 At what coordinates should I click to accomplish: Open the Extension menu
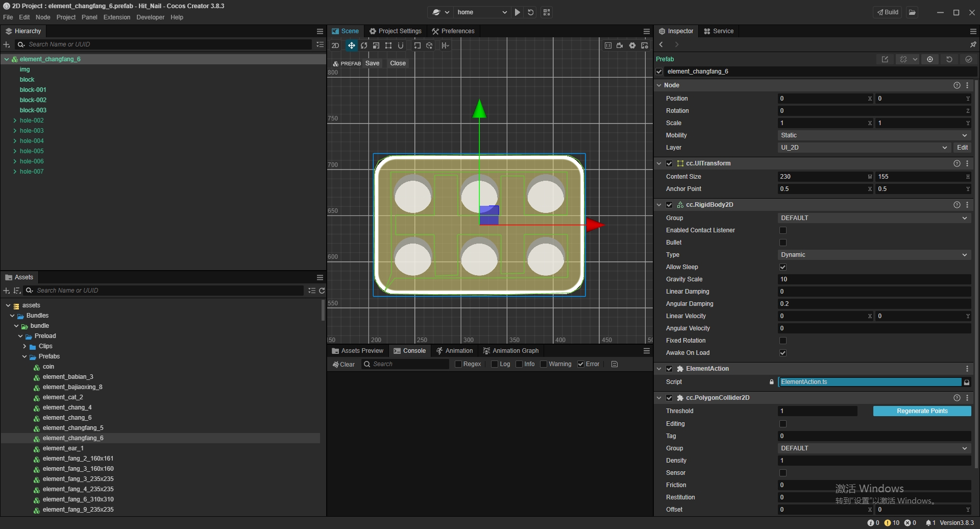click(x=116, y=17)
